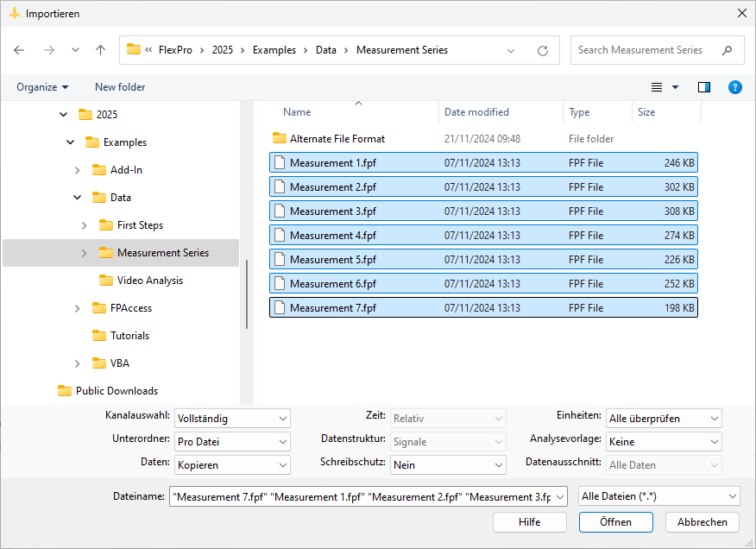
Task: Open the Kanalauswahl dropdown
Action: (232, 419)
